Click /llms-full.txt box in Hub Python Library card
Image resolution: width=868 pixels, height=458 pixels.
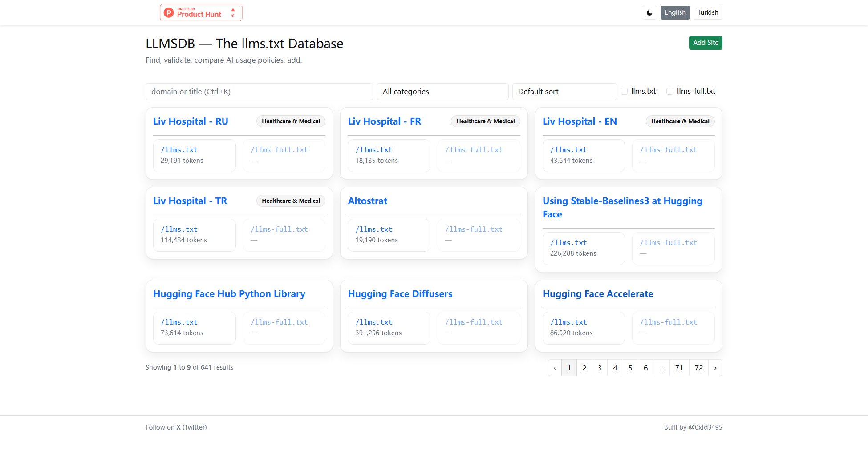coord(284,328)
